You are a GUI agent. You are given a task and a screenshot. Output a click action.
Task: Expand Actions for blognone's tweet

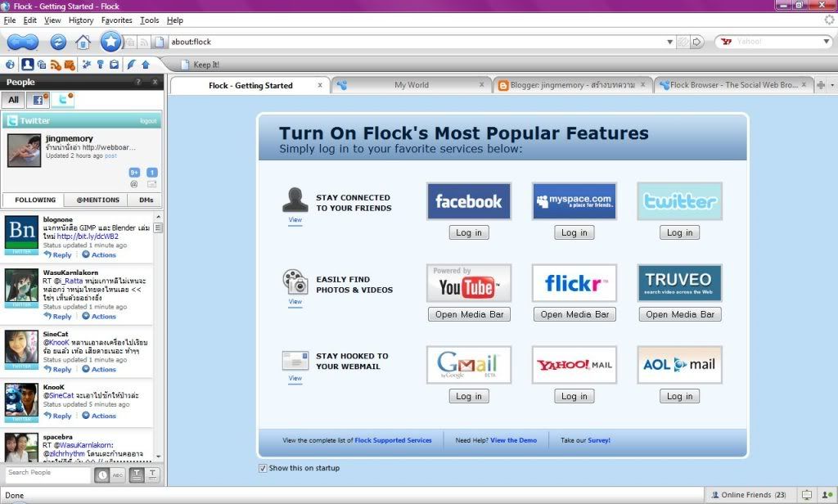pos(99,255)
